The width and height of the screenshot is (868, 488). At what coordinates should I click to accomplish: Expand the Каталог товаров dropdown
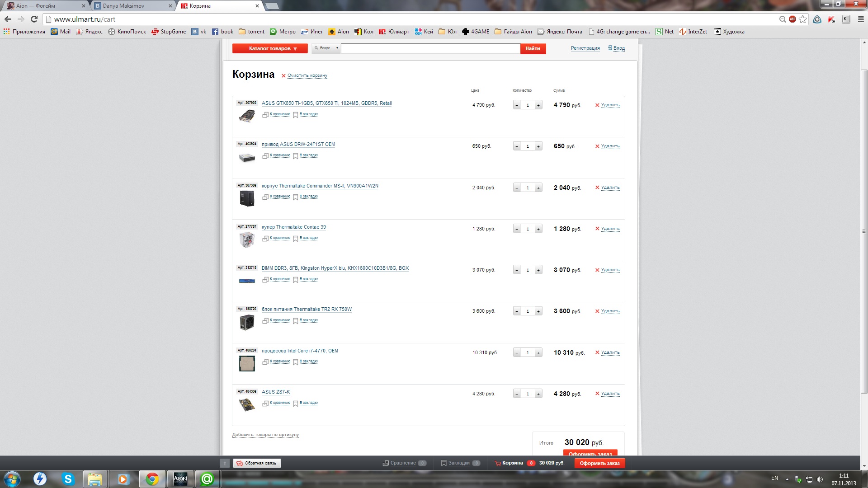(270, 48)
